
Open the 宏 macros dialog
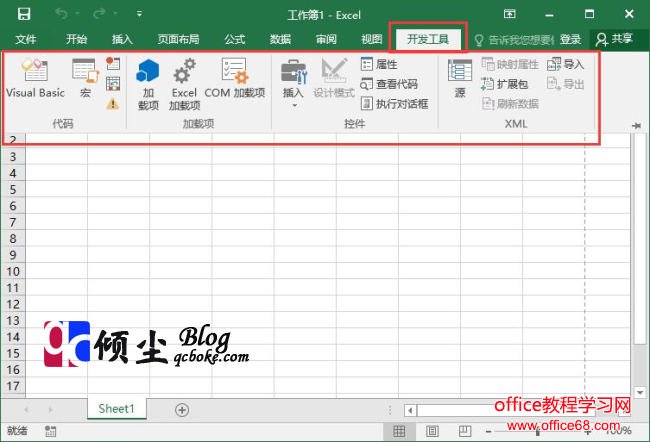[85, 78]
